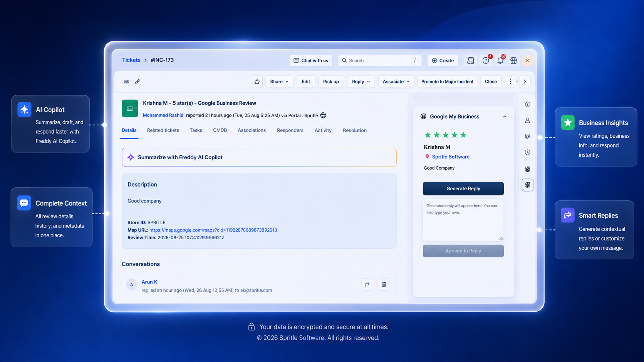Click the ticket Close button
Image resolution: width=644 pixels, height=362 pixels.
tap(491, 82)
